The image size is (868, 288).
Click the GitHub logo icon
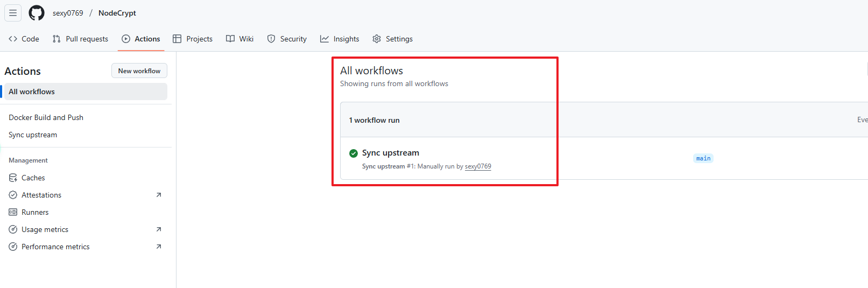pyautogui.click(x=37, y=13)
